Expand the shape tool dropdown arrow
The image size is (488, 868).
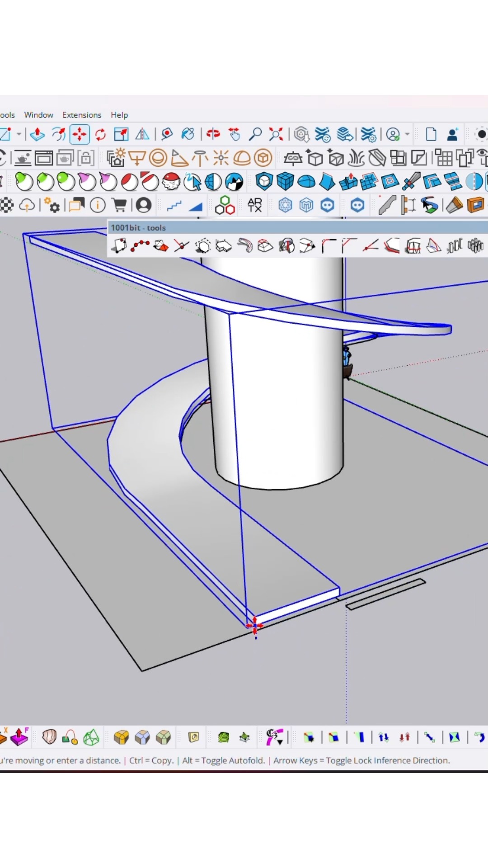pyautogui.click(x=19, y=134)
